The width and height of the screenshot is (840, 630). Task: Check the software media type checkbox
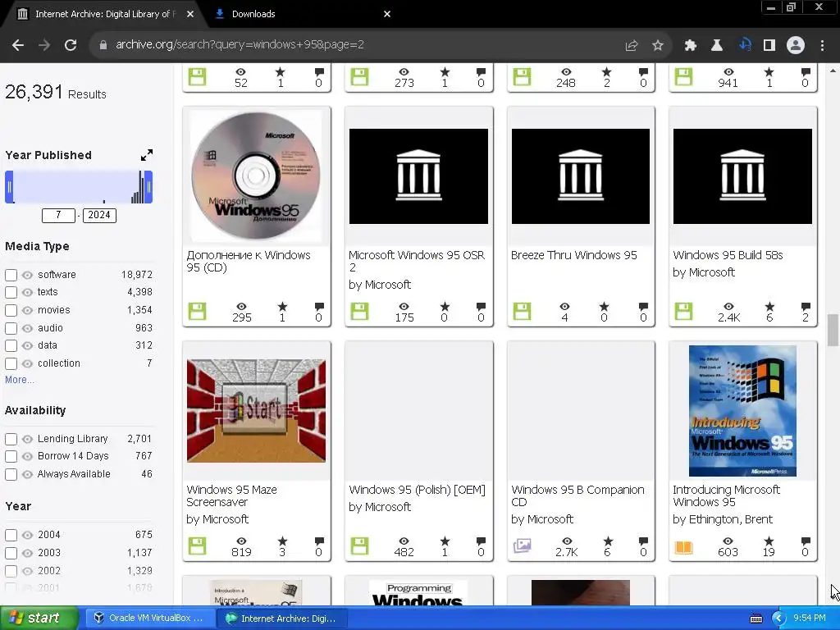click(x=11, y=275)
